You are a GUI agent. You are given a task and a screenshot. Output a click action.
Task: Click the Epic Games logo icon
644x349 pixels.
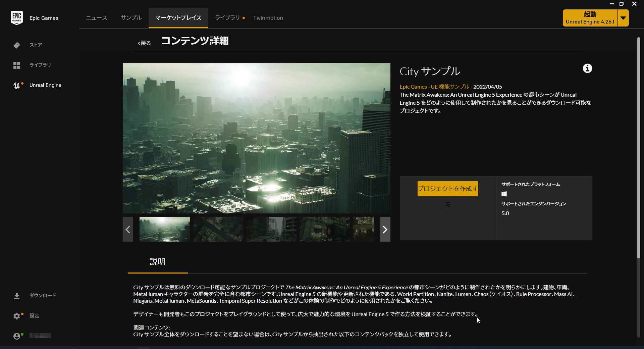point(17,18)
